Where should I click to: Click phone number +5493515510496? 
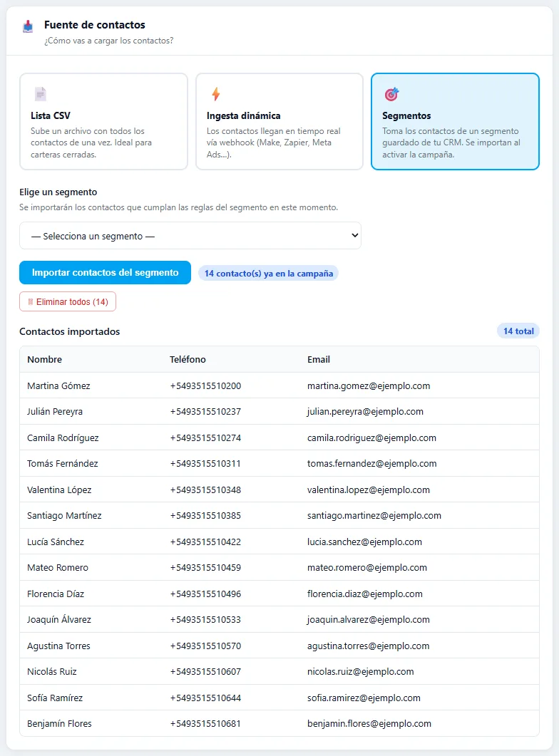(x=205, y=594)
